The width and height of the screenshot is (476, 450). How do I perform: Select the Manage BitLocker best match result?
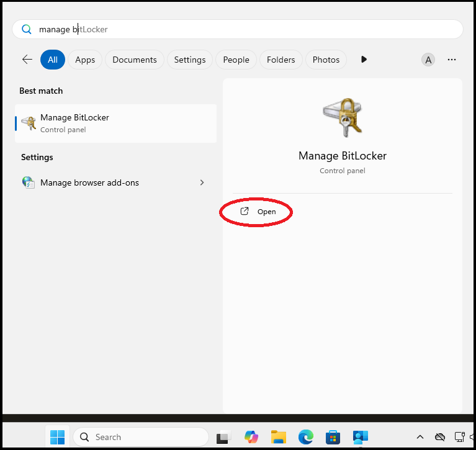click(115, 123)
